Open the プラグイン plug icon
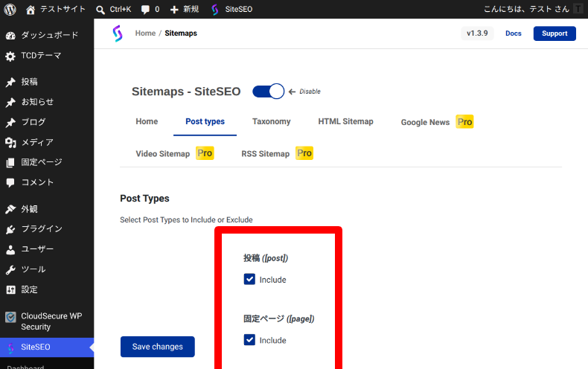 coord(10,229)
